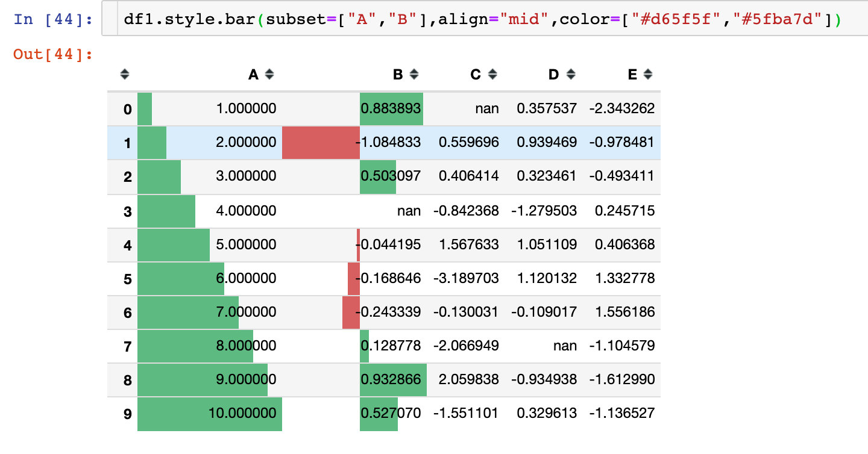Sort table by the index column arrows

[x=125, y=75]
